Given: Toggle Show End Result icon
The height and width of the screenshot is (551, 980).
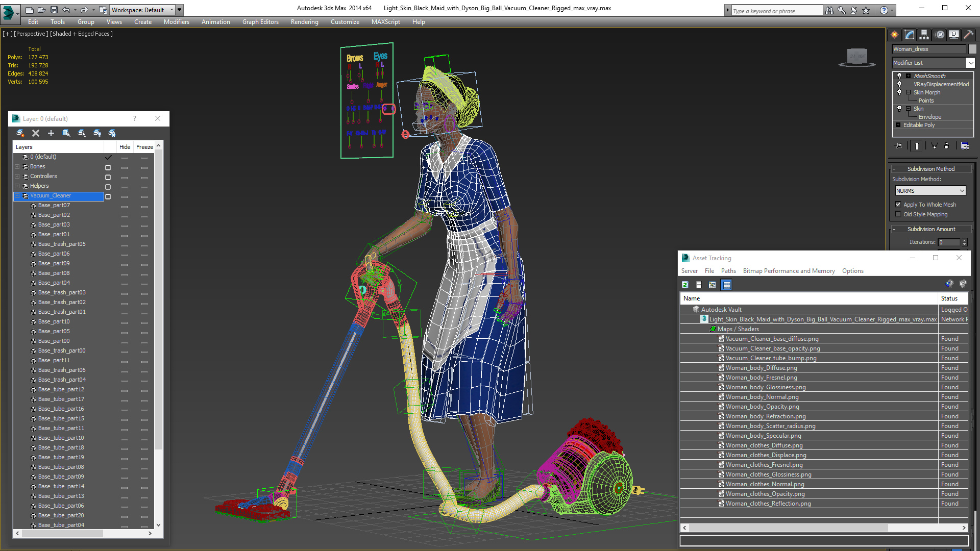Looking at the screenshot, I should [x=917, y=146].
